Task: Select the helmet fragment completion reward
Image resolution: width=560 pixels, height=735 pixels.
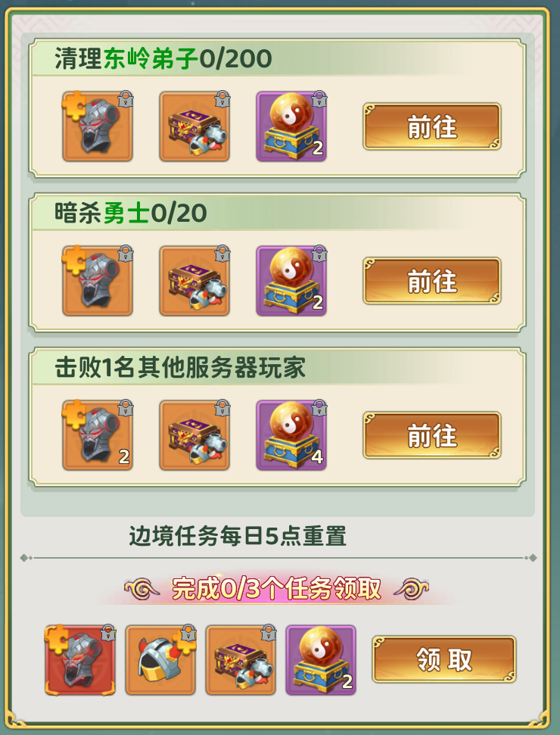Action: click(160, 660)
